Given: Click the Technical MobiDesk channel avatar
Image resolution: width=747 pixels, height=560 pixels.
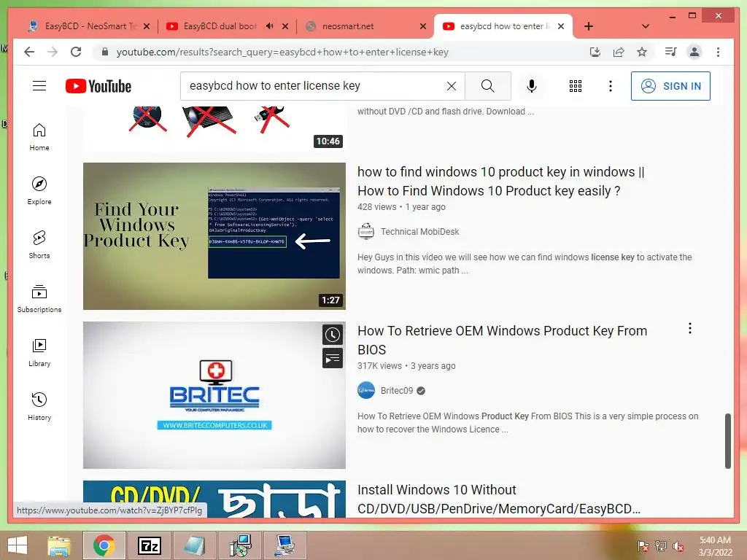Looking at the screenshot, I should click(366, 231).
